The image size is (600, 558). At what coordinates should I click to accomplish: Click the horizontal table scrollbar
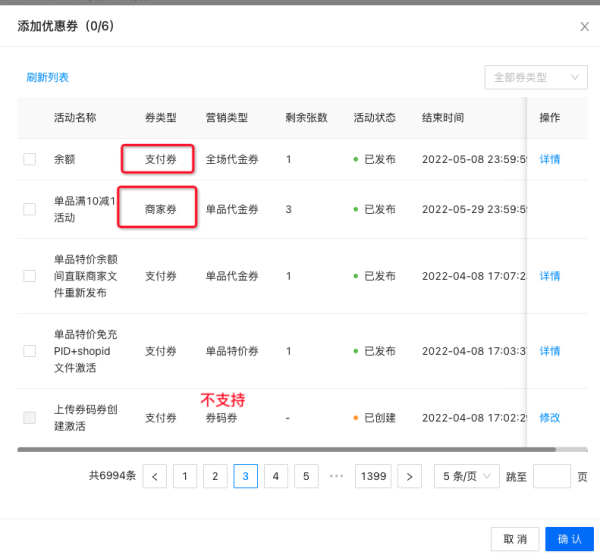[286, 449]
